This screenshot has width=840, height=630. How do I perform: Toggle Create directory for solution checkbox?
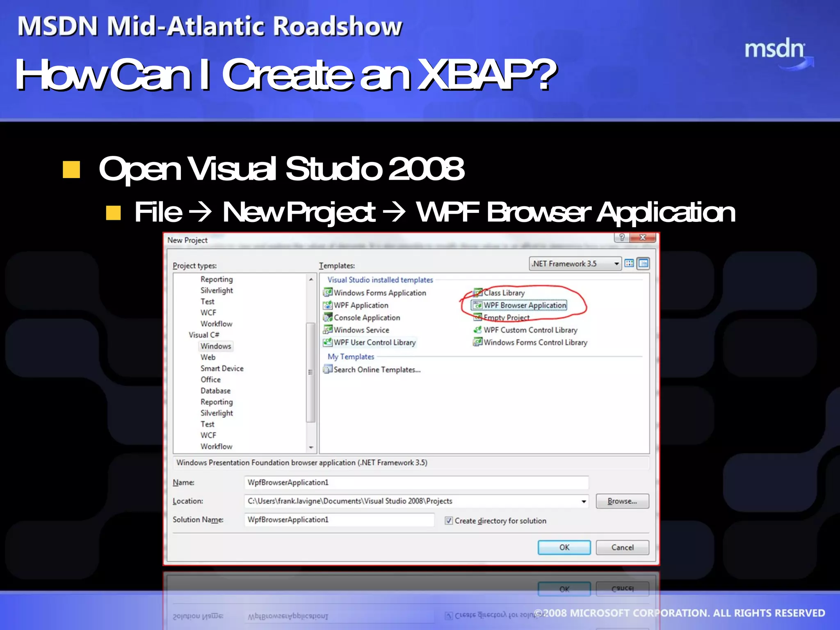point(449,520)
